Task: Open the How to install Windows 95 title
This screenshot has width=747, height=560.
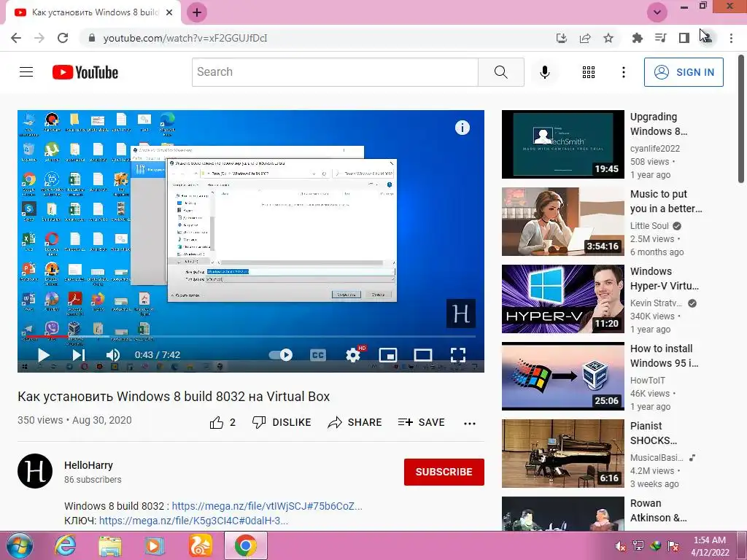Action: tap(664, 356)
